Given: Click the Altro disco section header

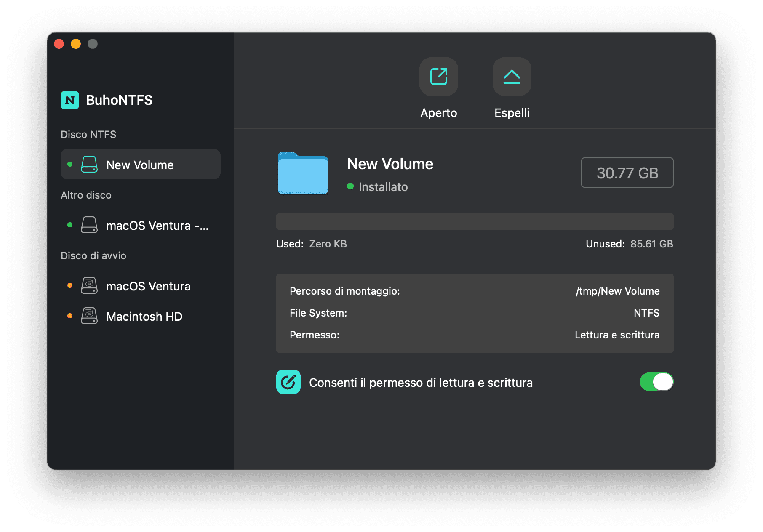Looking at the screenshot, I should [x=86, y=195].
